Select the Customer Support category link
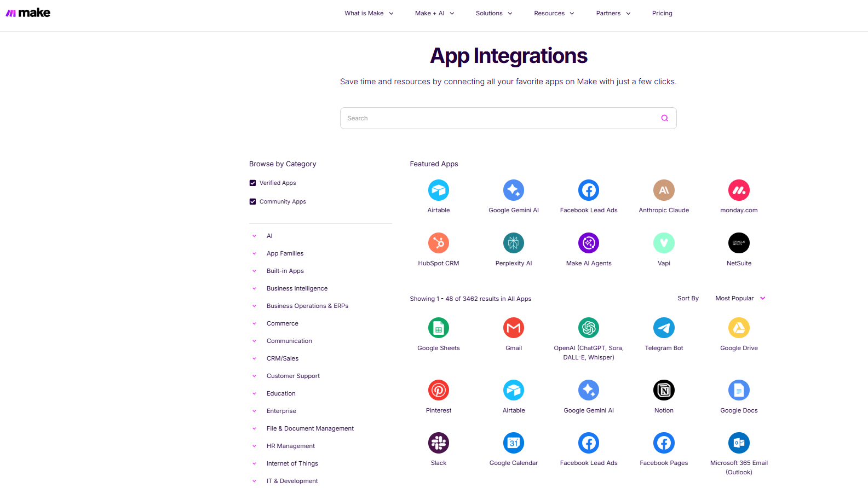 [x=293, y=376]
